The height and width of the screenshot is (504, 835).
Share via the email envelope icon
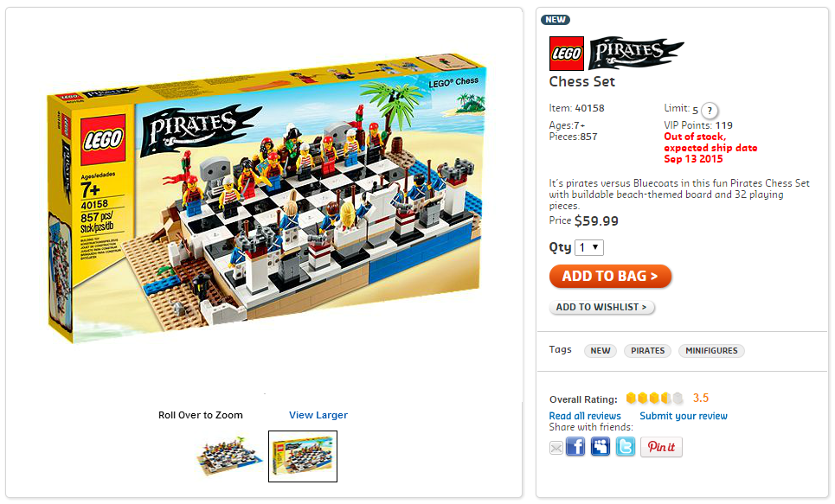tap(556, 448)
